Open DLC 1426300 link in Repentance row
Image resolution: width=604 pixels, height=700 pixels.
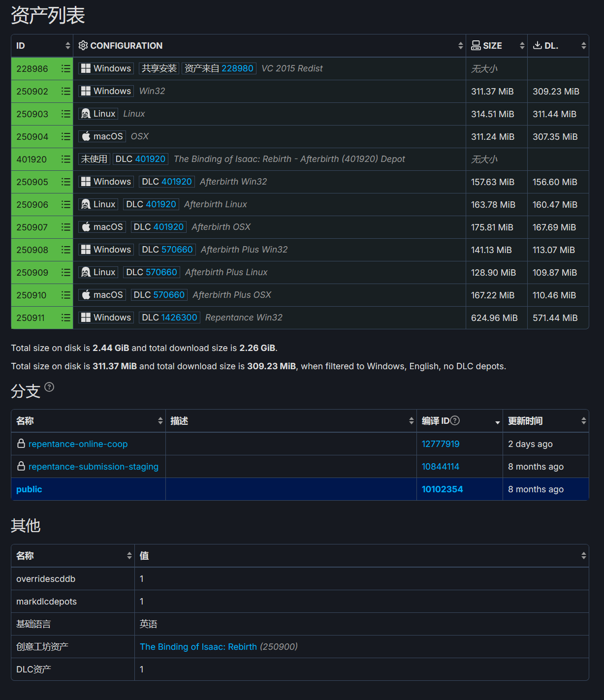[179, 318]
